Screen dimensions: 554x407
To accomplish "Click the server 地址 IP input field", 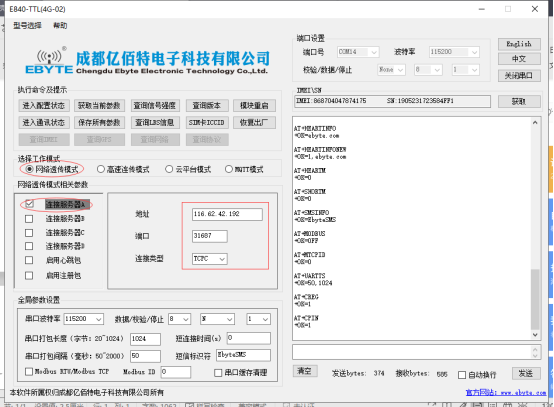I will (x=227, y=214).
